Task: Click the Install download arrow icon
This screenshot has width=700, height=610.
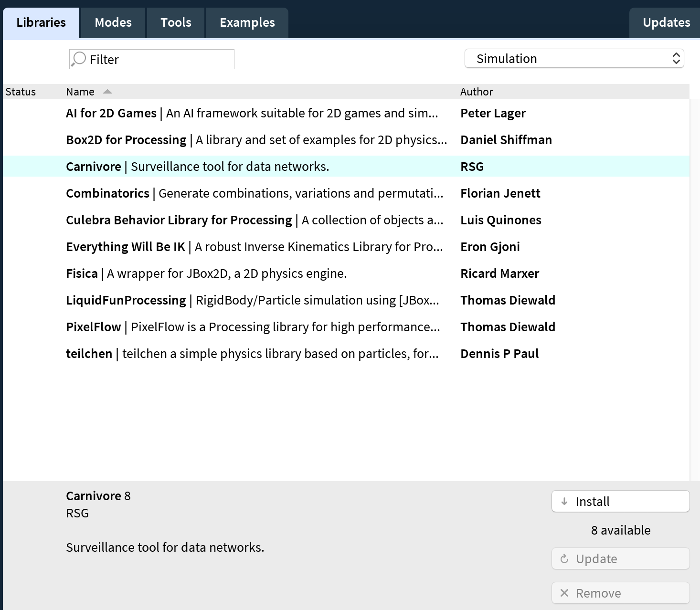Action: click(564, 501)
